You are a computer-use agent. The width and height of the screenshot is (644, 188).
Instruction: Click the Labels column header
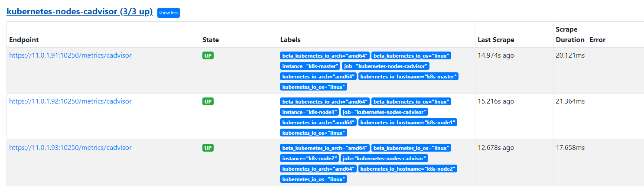[x=290, y=40]
